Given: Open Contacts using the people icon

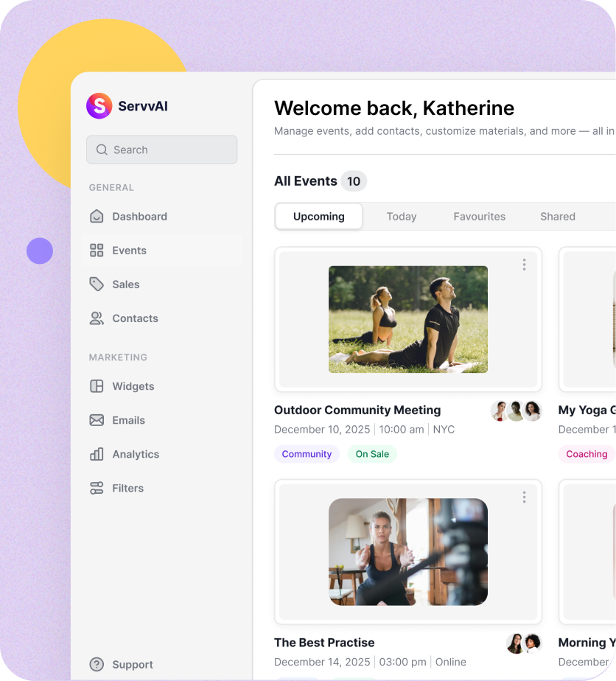Looking at the screenshot, I should (x=97, y=318).
